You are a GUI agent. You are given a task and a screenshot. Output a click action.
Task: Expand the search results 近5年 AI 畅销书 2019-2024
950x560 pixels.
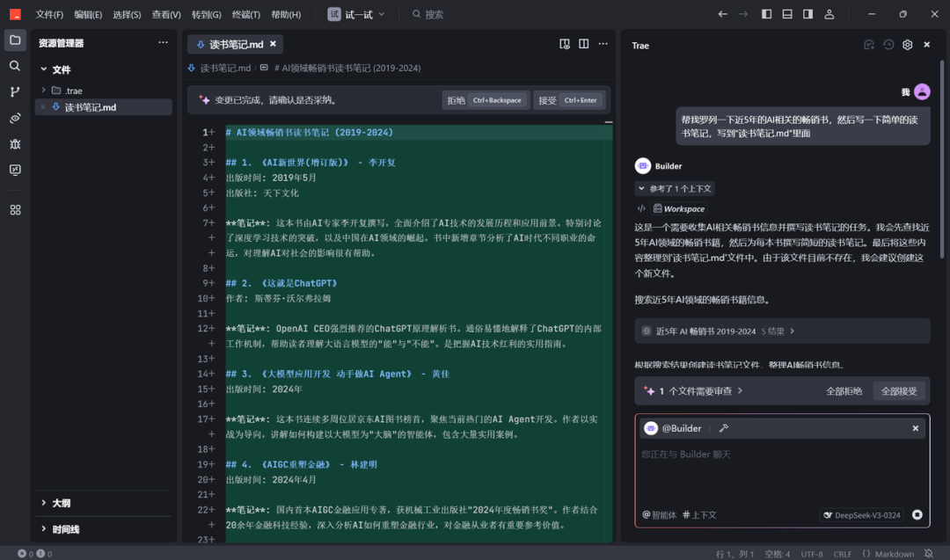782,331
